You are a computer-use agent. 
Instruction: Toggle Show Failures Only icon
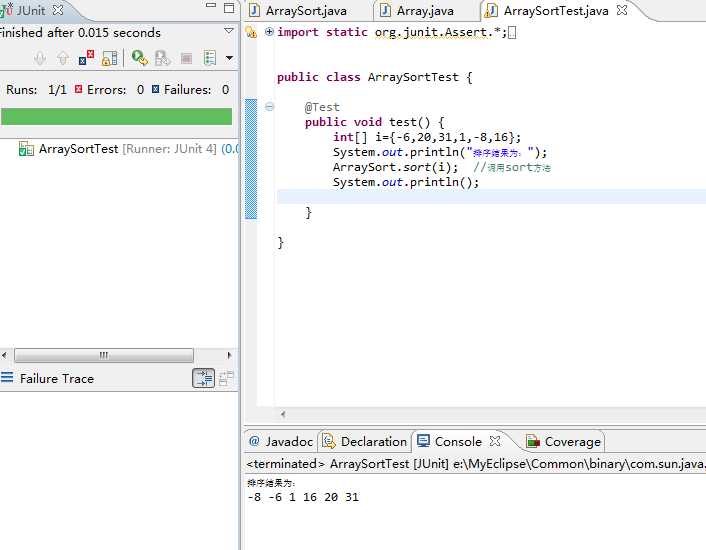[86, 58]
